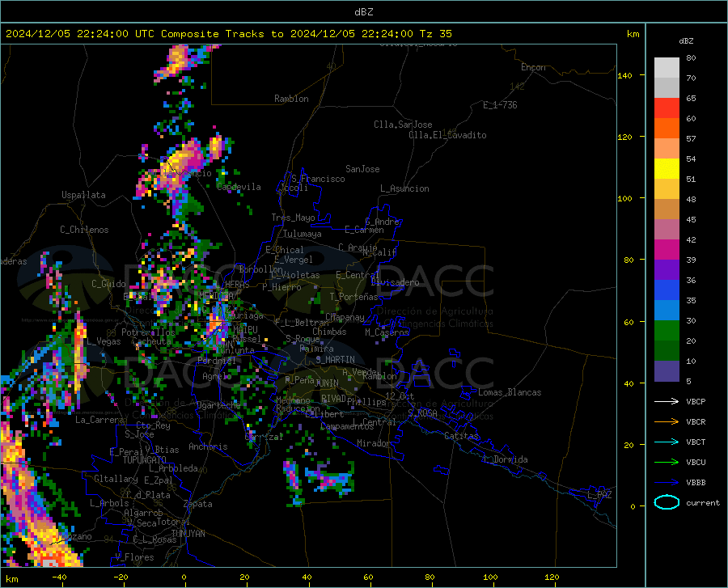Click the L_Vegas place label
Viewport: 728px width, 588px height.
click(104, 341)
